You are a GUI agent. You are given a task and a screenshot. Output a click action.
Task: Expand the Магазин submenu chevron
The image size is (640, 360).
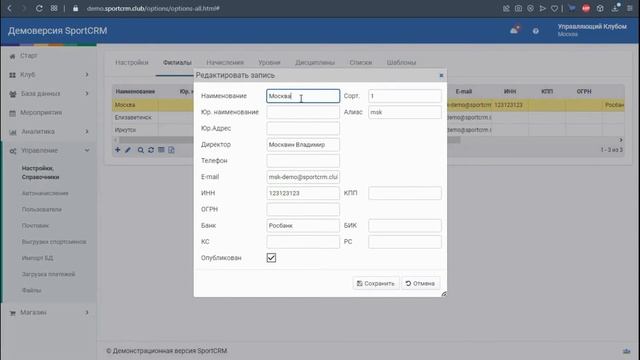[87, 312]
